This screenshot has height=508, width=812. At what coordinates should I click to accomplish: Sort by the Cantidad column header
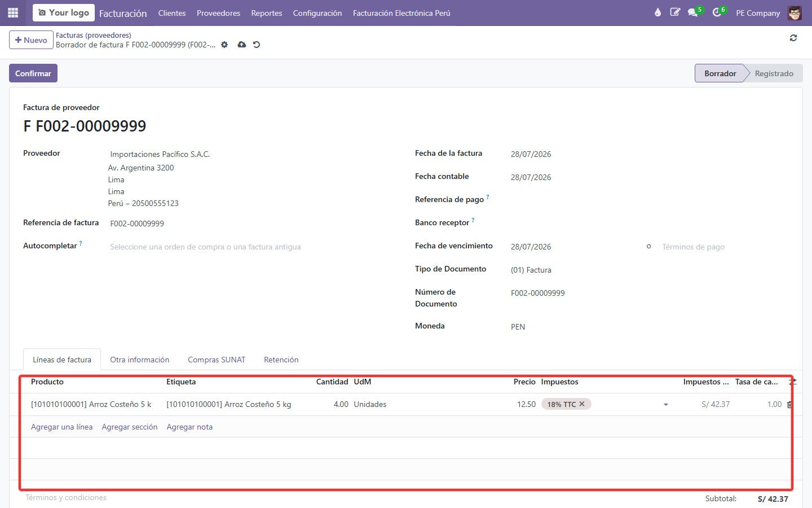[332, 382]
